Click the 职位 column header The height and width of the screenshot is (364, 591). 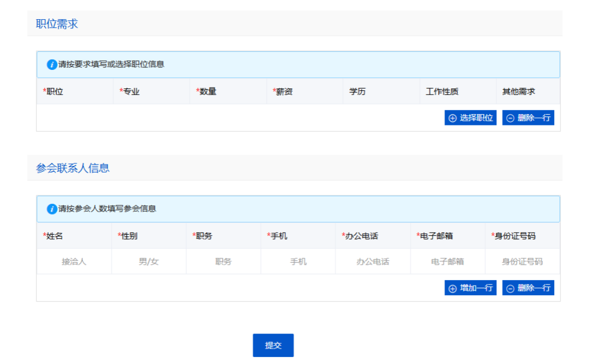[55, 91]
